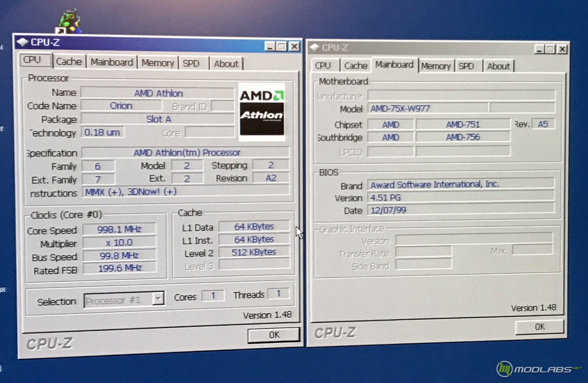Viewport: 588px width, 383px height.
Task: Click the Chipset model AMD-751
Action: click(463, 124)
